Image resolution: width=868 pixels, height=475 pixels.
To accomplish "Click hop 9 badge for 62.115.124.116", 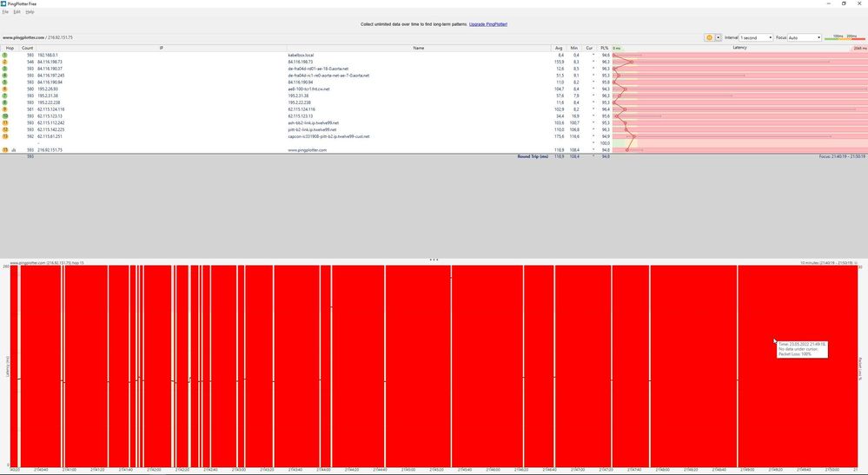I will [5, 109].
